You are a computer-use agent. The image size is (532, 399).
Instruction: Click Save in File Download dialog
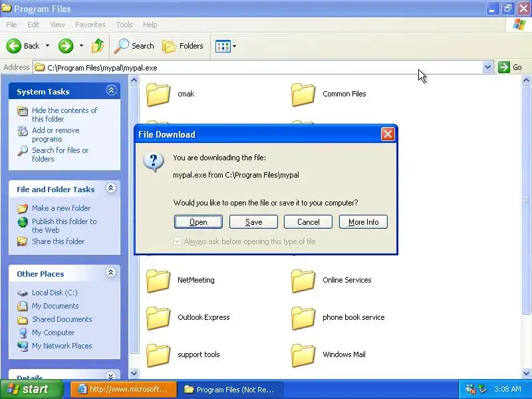[253, 222]
